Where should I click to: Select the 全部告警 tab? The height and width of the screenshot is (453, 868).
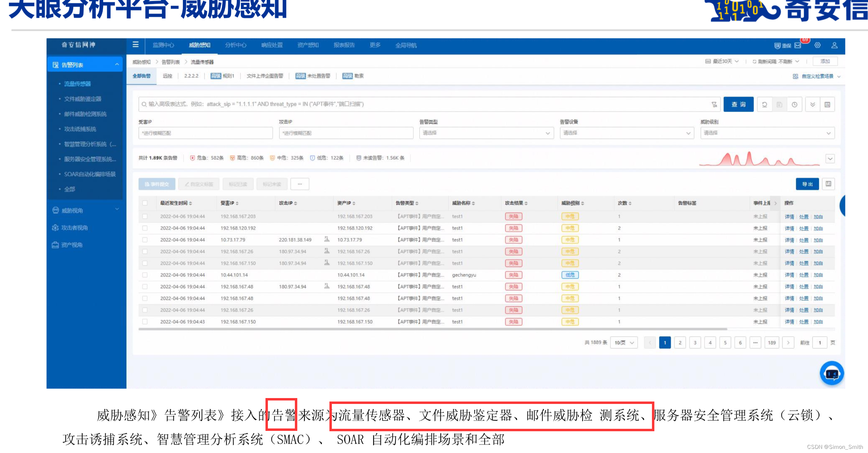click(x=141, y=76)
